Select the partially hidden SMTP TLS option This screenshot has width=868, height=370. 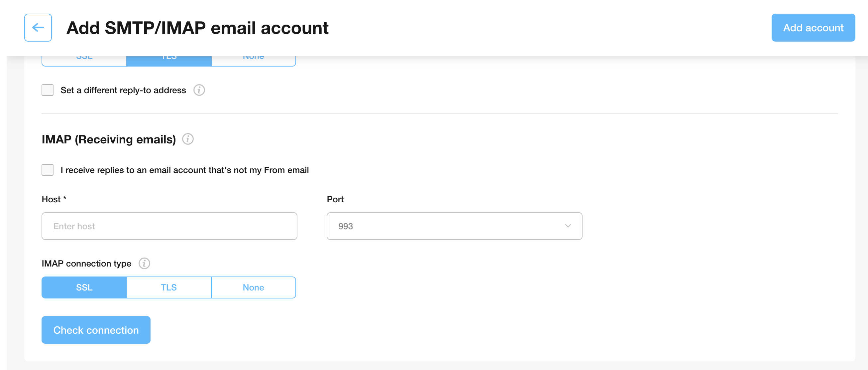pyautogui.click(x=169, y=61)
